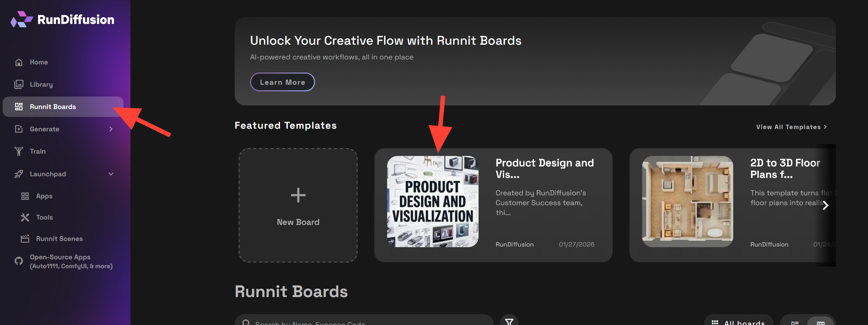Create a New Board
This screenshot has height=325, width=868.
[298, 205]
